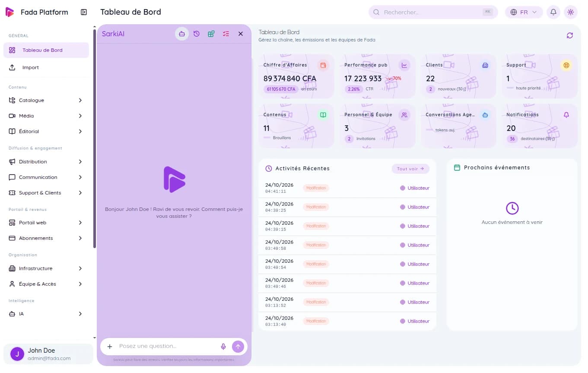
Task: Open the SarkiAI task checklist icon
Action: pyautogui.click(x=226, y=34)
